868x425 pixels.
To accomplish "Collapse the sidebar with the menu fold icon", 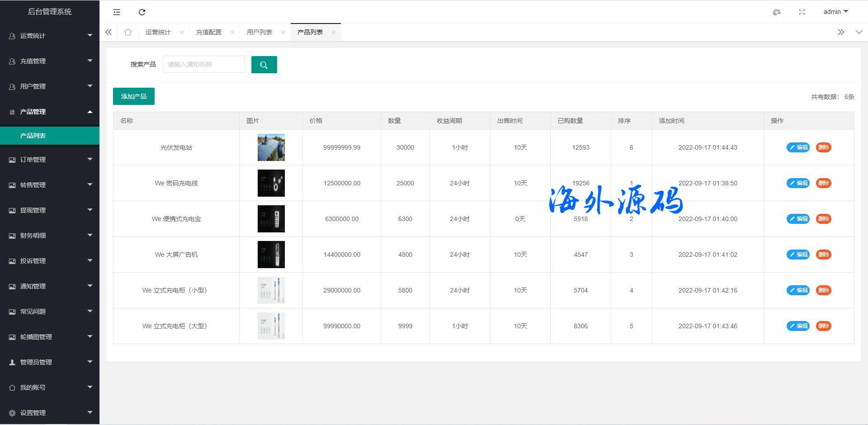I will tap(117, 12).
